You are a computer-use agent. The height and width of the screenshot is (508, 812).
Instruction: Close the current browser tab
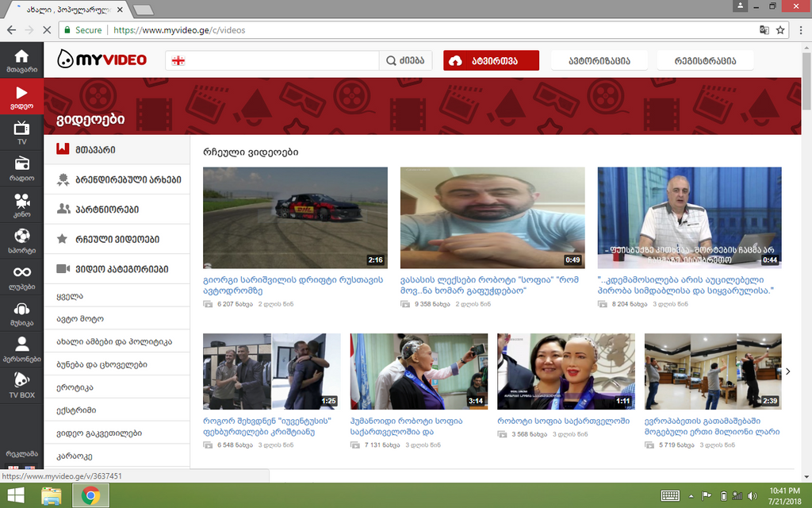tap(121, 10)
